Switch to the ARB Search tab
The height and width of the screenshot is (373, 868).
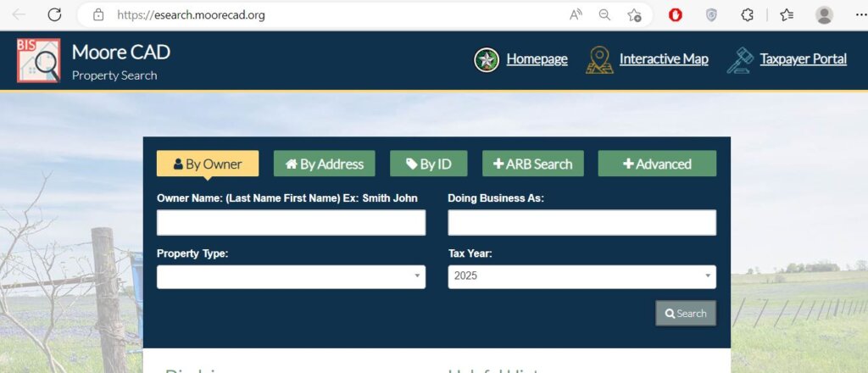pos(532,164)
